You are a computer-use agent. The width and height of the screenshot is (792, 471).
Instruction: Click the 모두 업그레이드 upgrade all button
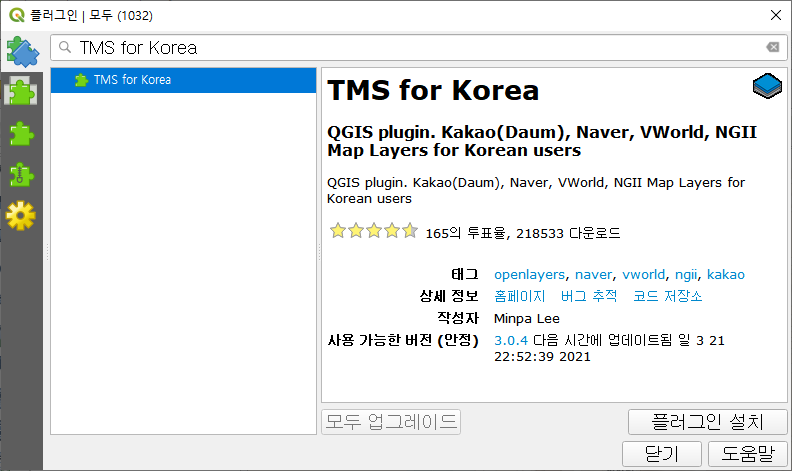coord(391,421)
